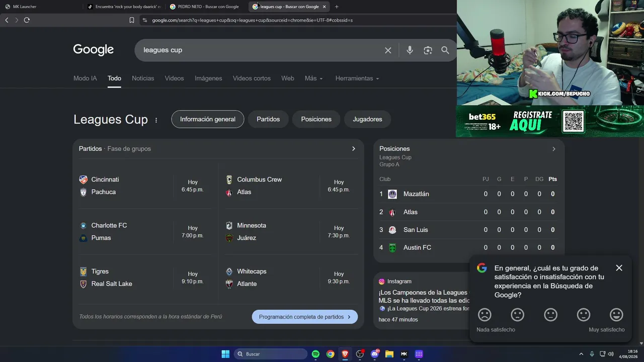
Task: Switch to the Web search tab
Action: (288, 78)
